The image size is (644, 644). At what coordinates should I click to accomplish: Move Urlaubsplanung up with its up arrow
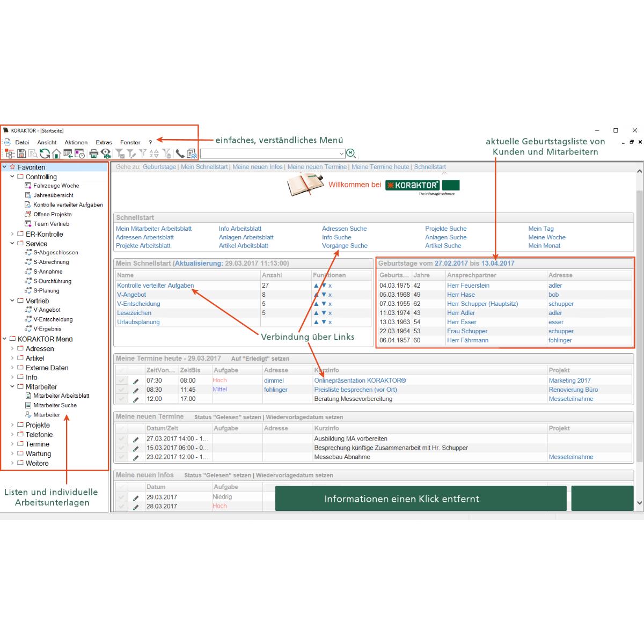316,322
